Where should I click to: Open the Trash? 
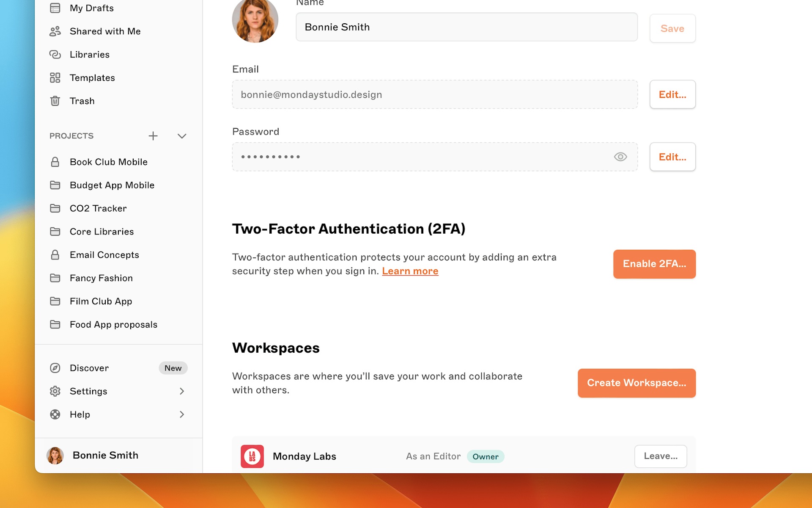pyautogui.click(x=82, y=101)
